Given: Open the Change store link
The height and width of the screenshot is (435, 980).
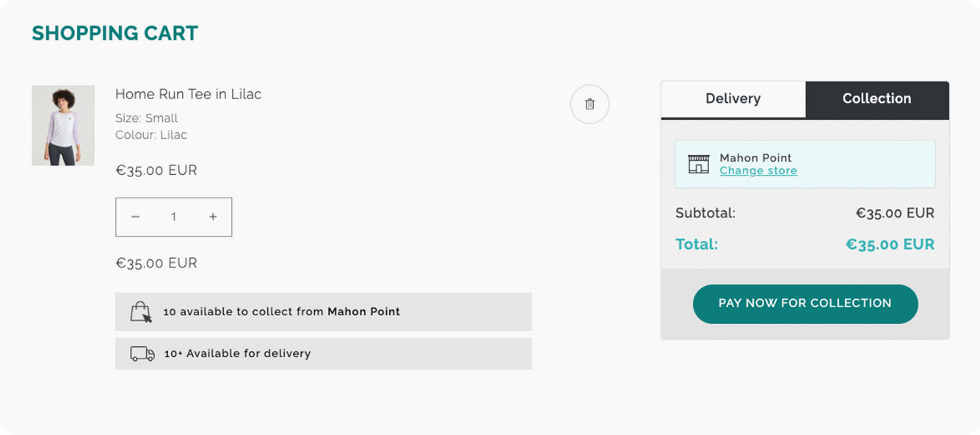Looking at the screenshot, I should coord(758,171).
